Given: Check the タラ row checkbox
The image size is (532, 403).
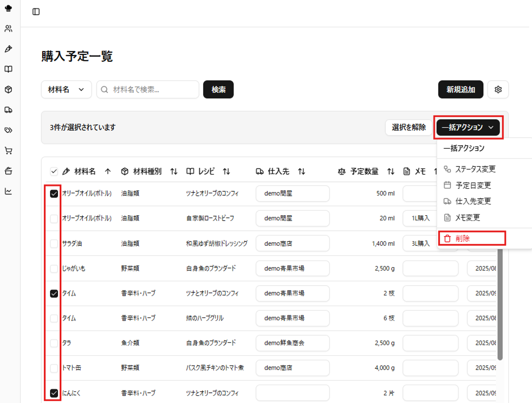Looking at the screenshot, I should click(54, 343).
